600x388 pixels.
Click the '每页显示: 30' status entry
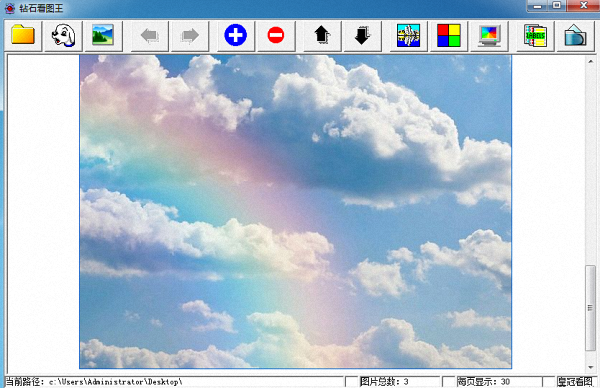click(x=484, y=381)
